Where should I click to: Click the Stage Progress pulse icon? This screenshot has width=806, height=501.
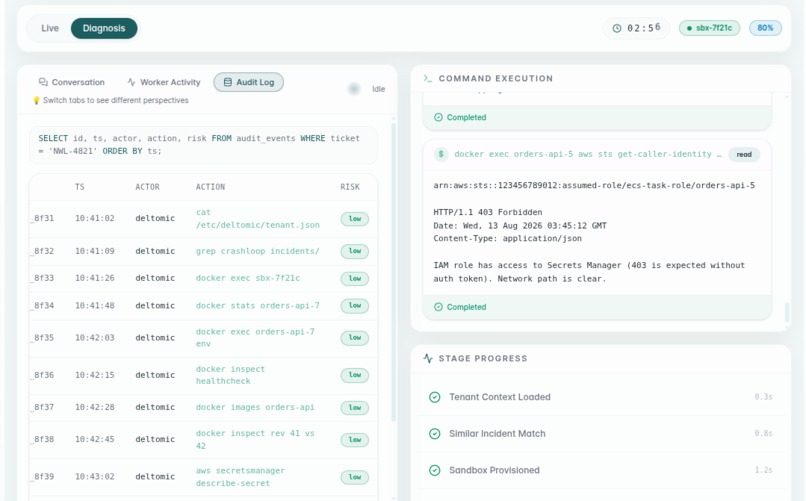tap(428, 358)
